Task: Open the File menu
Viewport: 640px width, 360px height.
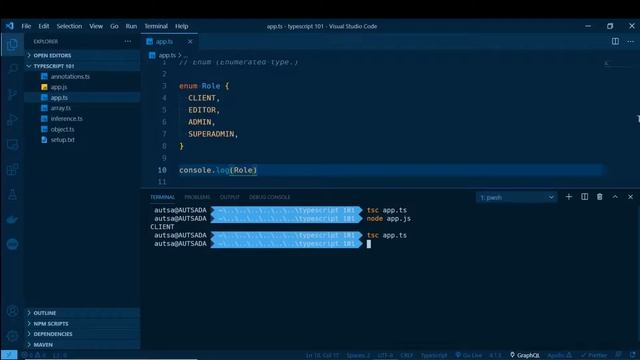Action: [x=26, y=26]
